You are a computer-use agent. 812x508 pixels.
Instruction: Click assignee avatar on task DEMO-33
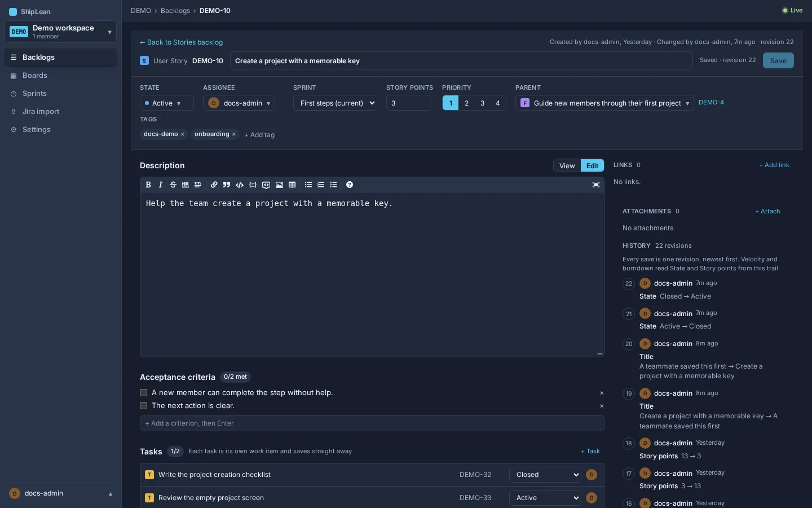[x=592, y=498]
